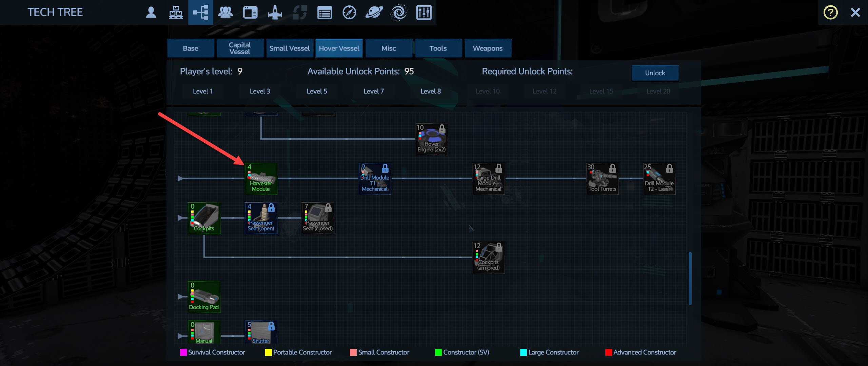Select Large Drill Module Mechanical node
This screenshot has height=366, width=868.
(x=489, y=179)
